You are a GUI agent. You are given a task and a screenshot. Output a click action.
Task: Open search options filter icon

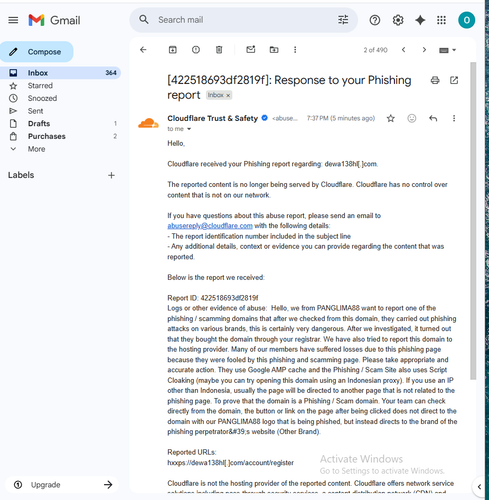343,20
